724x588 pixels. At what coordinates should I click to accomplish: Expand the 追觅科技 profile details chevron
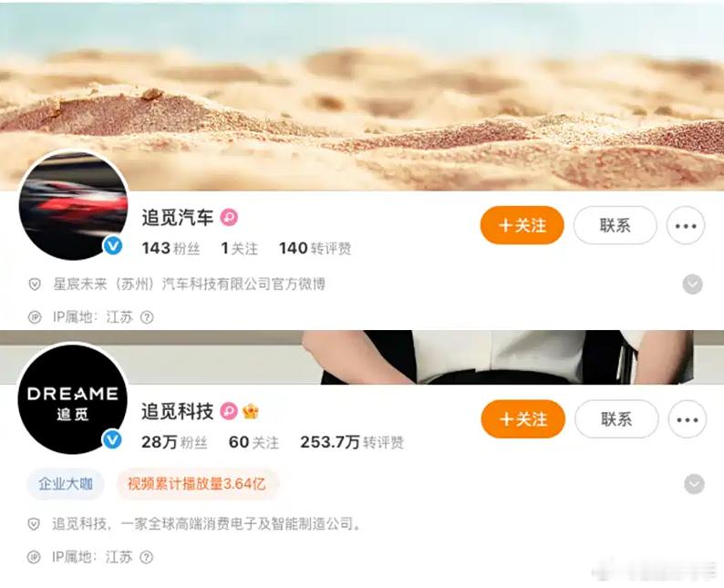coord(694,484)
